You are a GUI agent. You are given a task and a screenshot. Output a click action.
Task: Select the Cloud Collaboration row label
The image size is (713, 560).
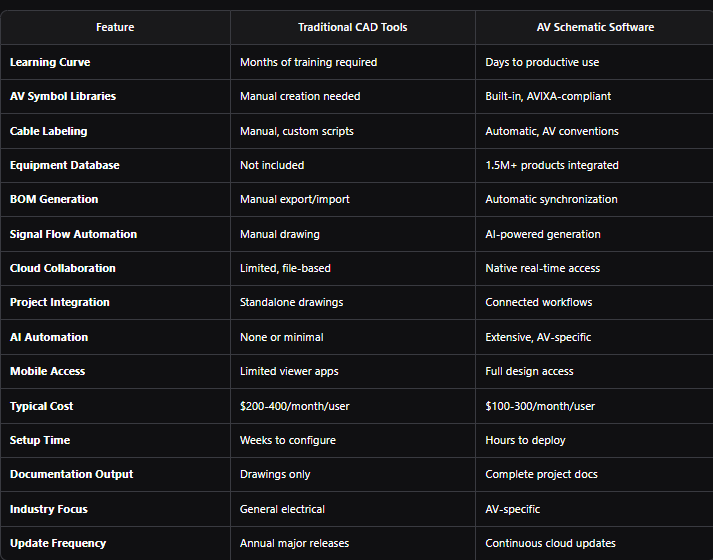pyautogui.click(x=63, y=269)
